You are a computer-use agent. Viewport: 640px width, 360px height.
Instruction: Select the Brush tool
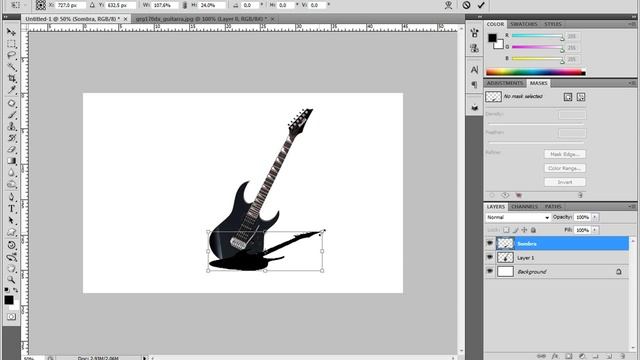(x=11, y=115)
